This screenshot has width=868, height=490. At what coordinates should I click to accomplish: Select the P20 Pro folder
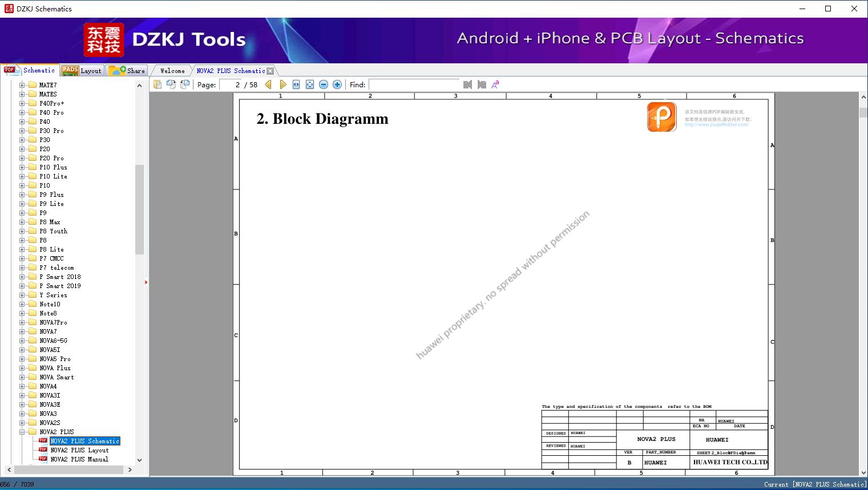51,158
